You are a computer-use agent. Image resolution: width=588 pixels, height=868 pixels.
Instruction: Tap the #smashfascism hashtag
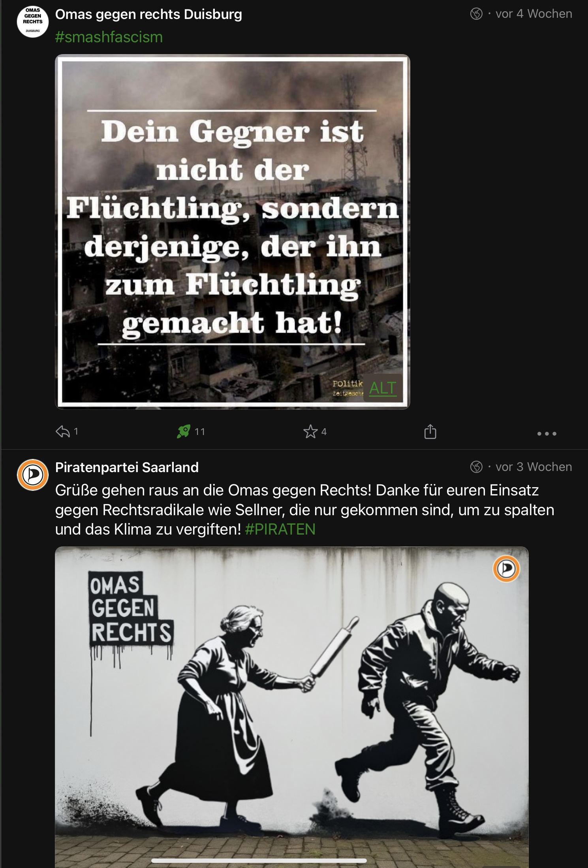109,37
